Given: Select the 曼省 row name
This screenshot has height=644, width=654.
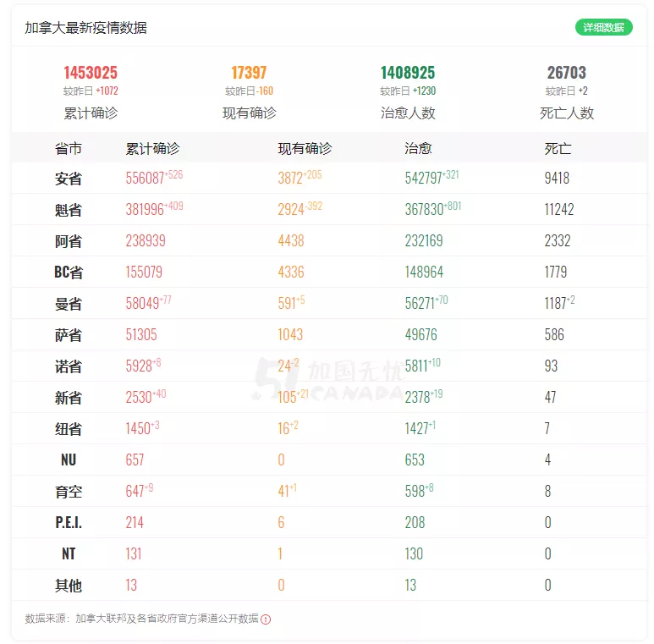Looking at the screenshot, I should (x=69, y=304).
